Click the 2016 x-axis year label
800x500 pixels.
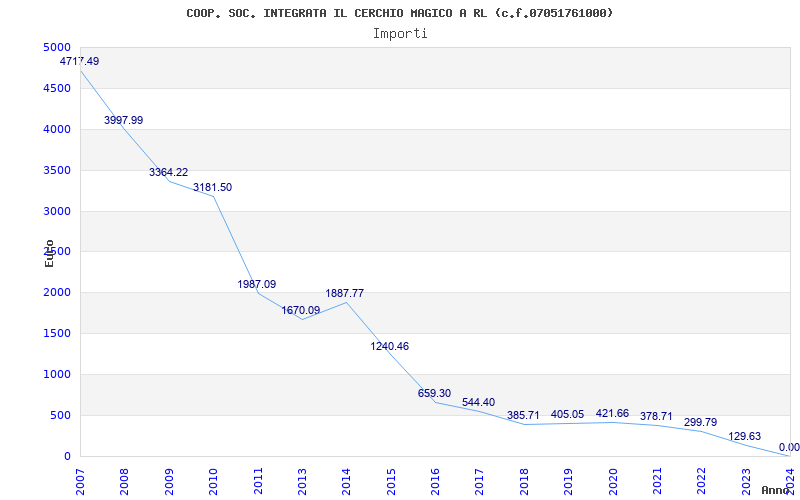pos(435,482)
